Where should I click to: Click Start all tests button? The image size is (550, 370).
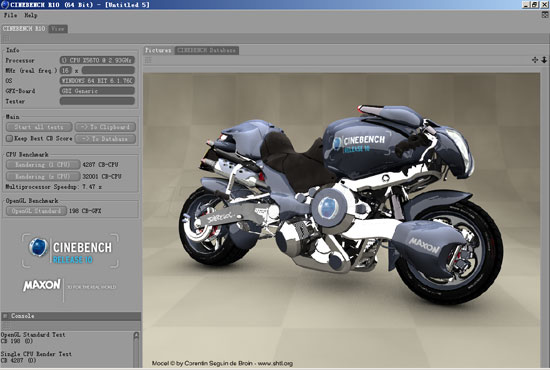tap(39, 127)
